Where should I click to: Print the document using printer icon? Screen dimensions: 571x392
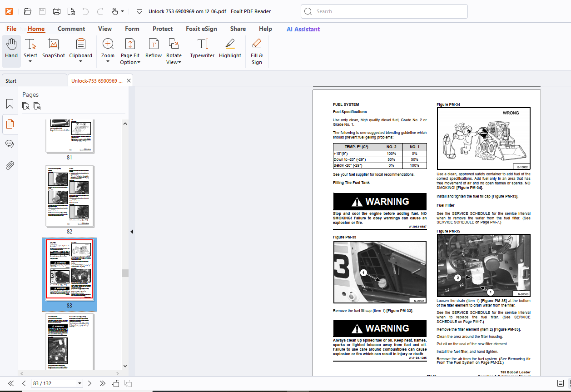56,11
